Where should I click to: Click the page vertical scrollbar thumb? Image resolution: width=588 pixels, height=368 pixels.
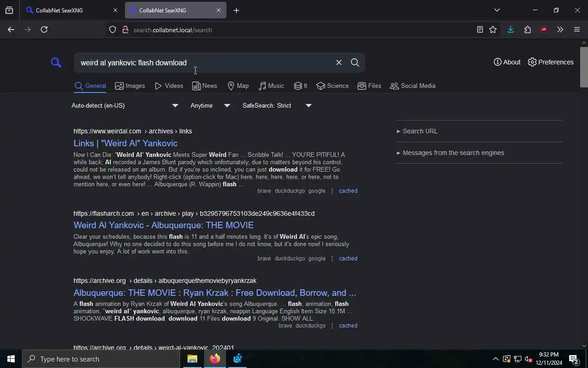click(x=584, y=66)
